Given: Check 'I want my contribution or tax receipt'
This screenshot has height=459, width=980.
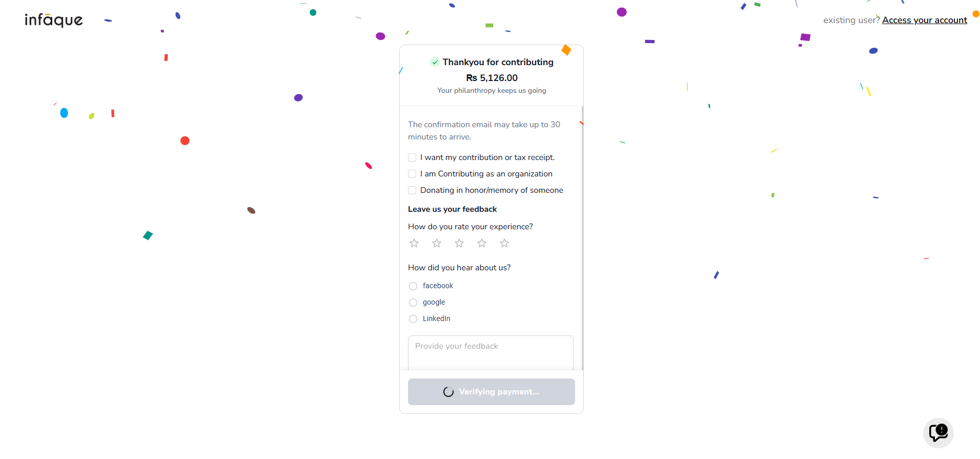Looking at the screenshot, I should pyautogui.click(x=412, y=157).
